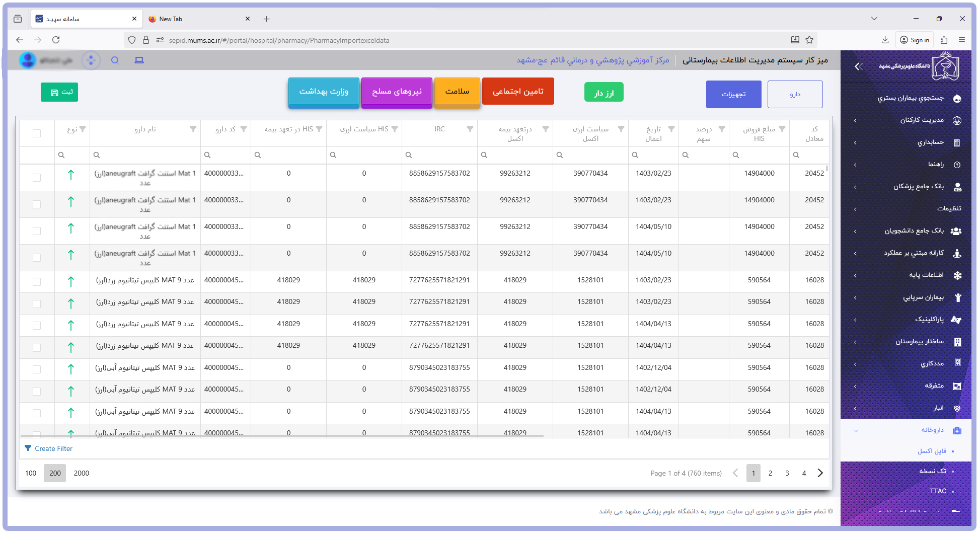The width and height of the screenshot is (980, 535).
Task: Bookmark this page with star icon
Action: click(809, 40)
